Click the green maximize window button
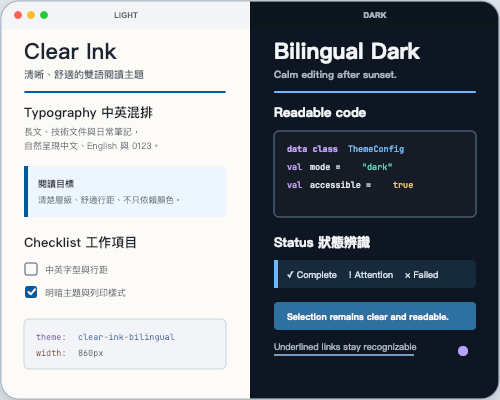Screen dimensions: 500x400 44,15
